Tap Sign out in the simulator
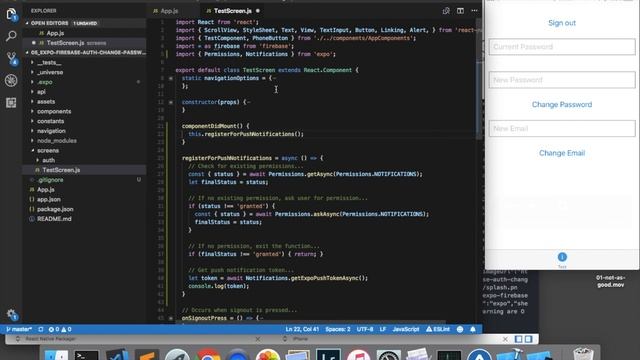Image resolution: width=640 pixels, height=360 pixels. pyautogui.click(x=562, y=23)
